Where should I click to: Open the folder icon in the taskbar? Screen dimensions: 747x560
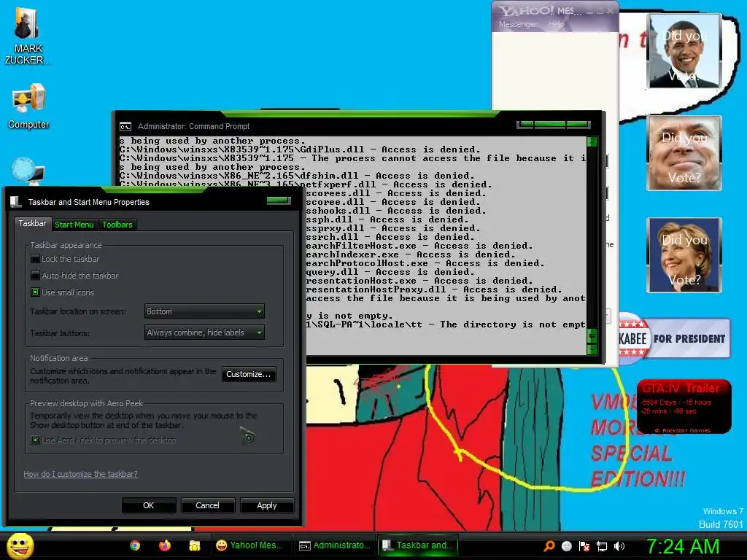pos(194,545)
